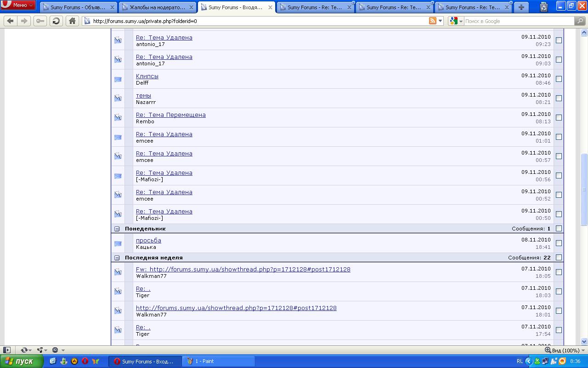588x368 pixels.
Task: Open the password wand key icon
Action: pyautogui.click(x=40, y=21)
